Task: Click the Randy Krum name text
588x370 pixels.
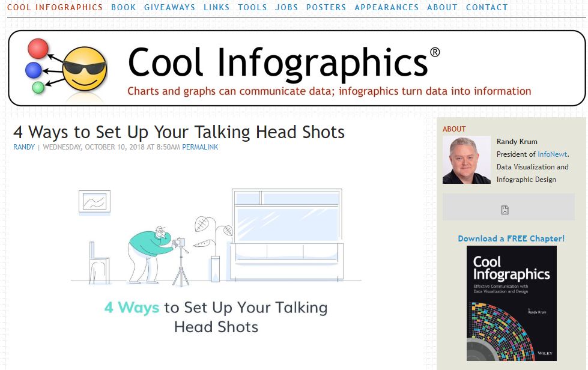Action: point(517,142)
